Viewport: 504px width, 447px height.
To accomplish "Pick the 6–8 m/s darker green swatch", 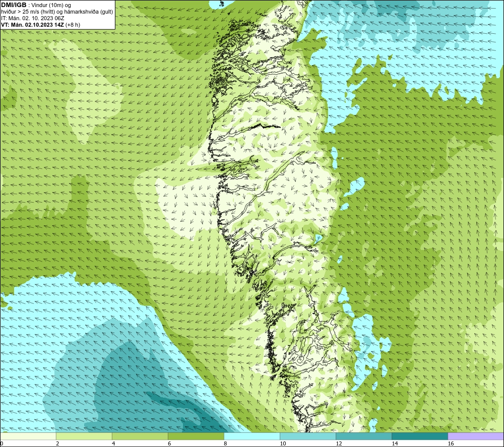I will pos(196,436).
